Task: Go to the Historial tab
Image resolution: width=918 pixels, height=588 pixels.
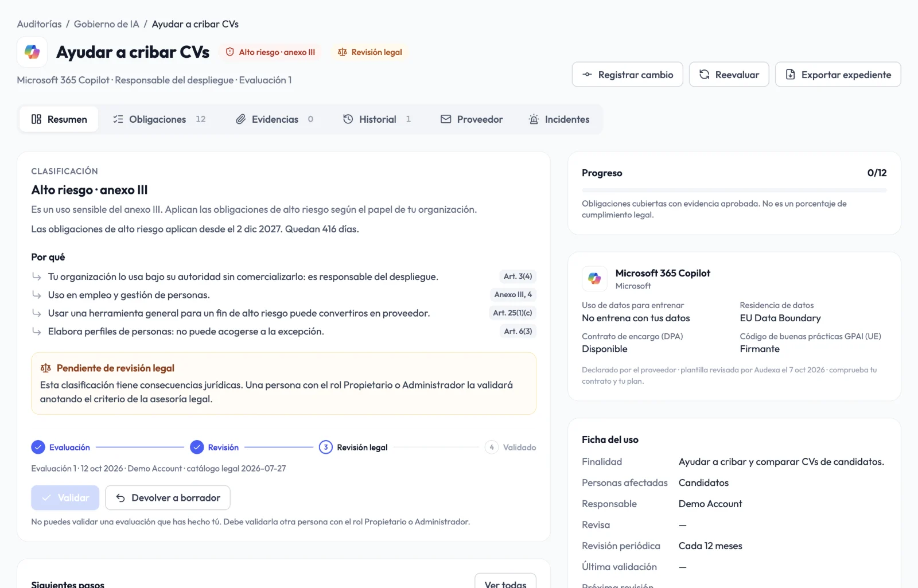Action: point(377,119)
